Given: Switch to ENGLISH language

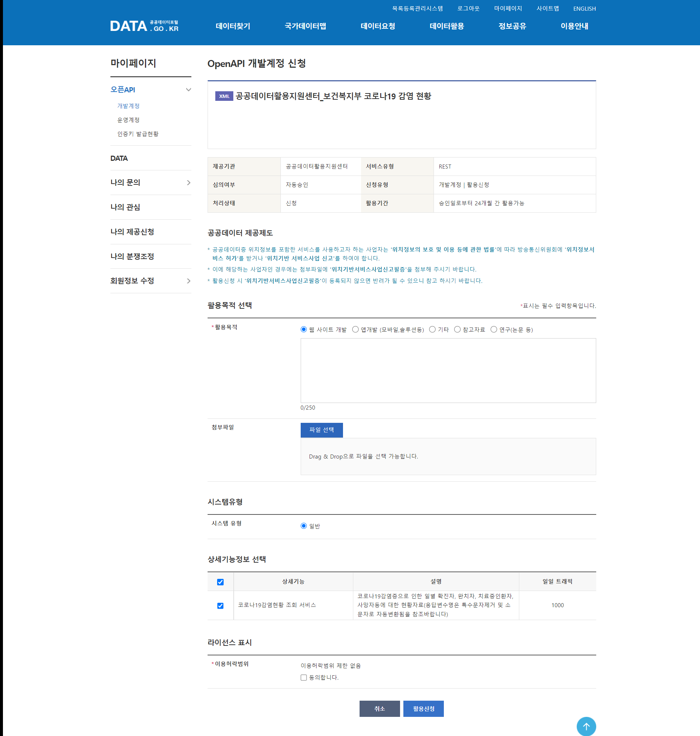Looking at the screenshot, I should click(x=584, y=8).
